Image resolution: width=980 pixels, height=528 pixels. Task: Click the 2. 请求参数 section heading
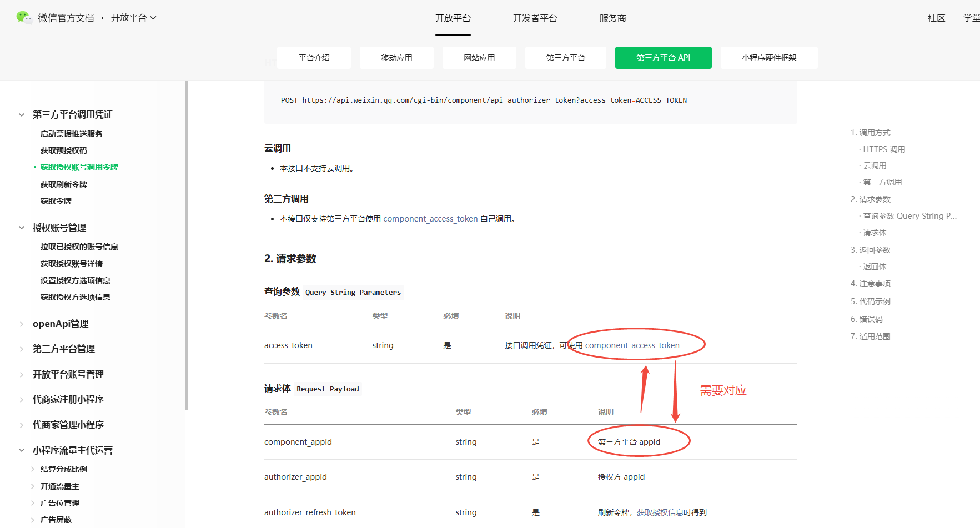[290, 259]
